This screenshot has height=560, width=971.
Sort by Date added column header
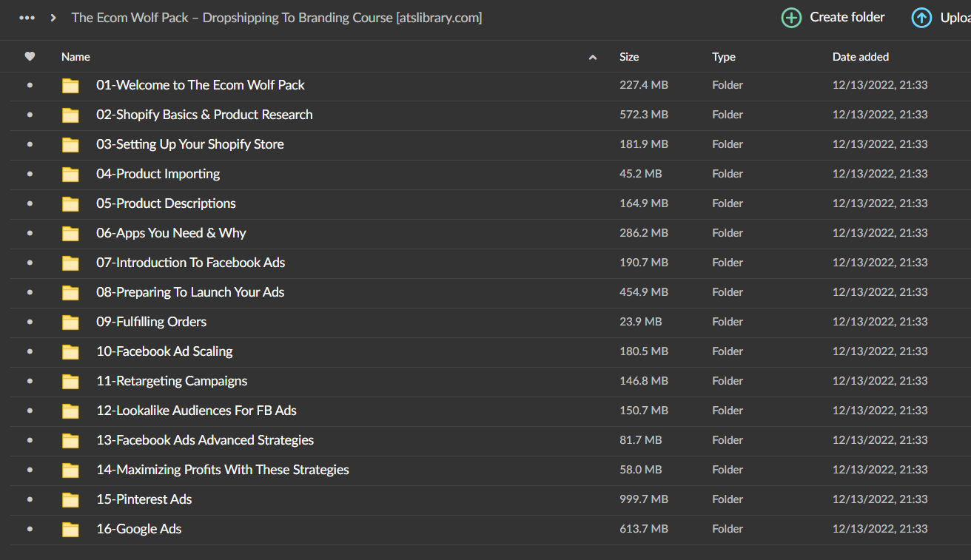[861, 57]
